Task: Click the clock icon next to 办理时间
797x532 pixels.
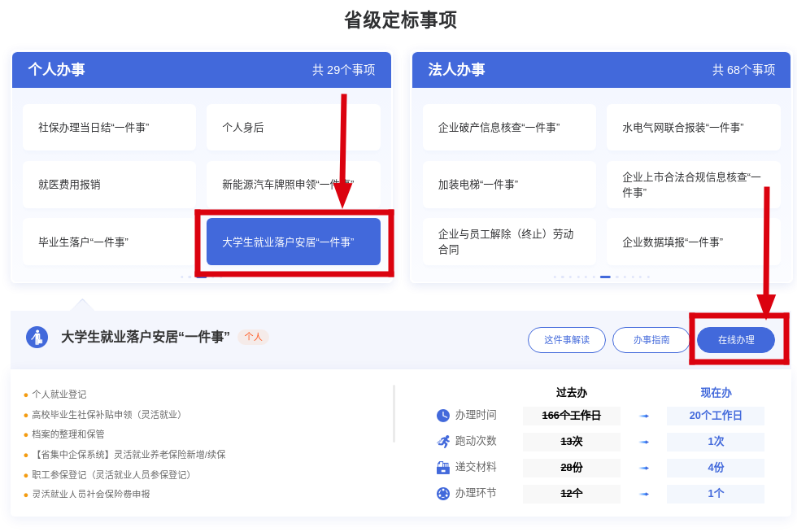Action: pyautogui.click(x=442, y=416)
